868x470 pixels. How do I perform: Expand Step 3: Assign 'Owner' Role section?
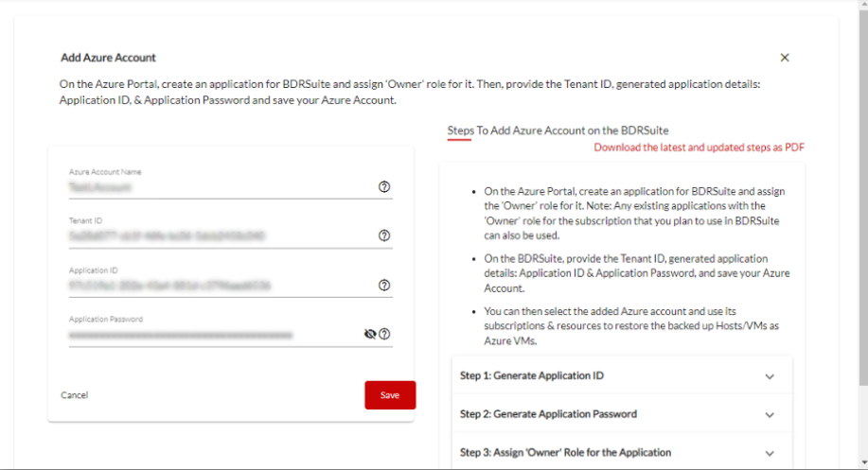pyautogui.click(x=622, y=452)
